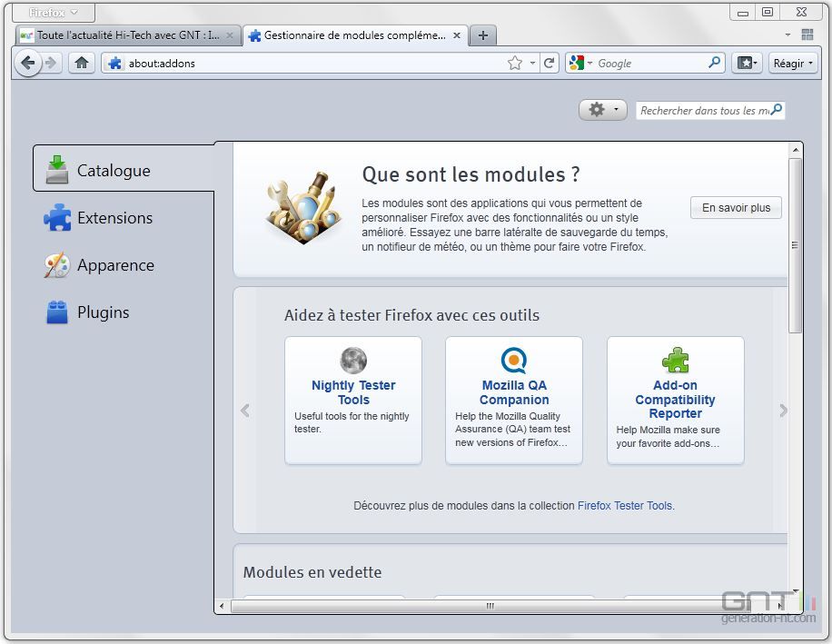The height and width of the screenshot is (644, 832).
Task: Go forward with the forward arrow button
Action: 51,63
